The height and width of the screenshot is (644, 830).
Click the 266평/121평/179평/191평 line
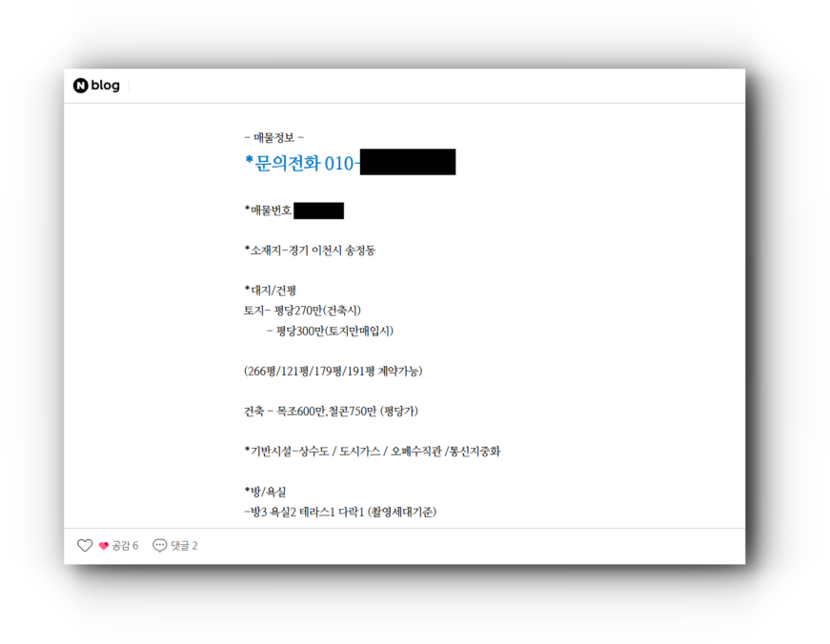[x=333, y=371]
